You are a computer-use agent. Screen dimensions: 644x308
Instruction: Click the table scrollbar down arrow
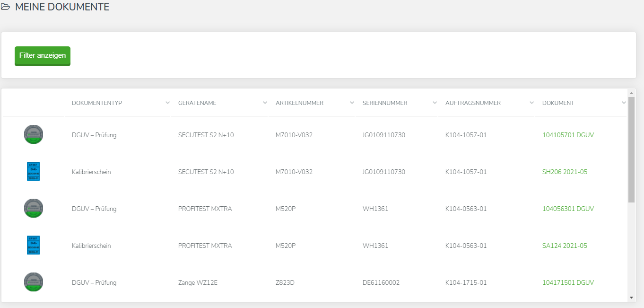coord(632,298)
